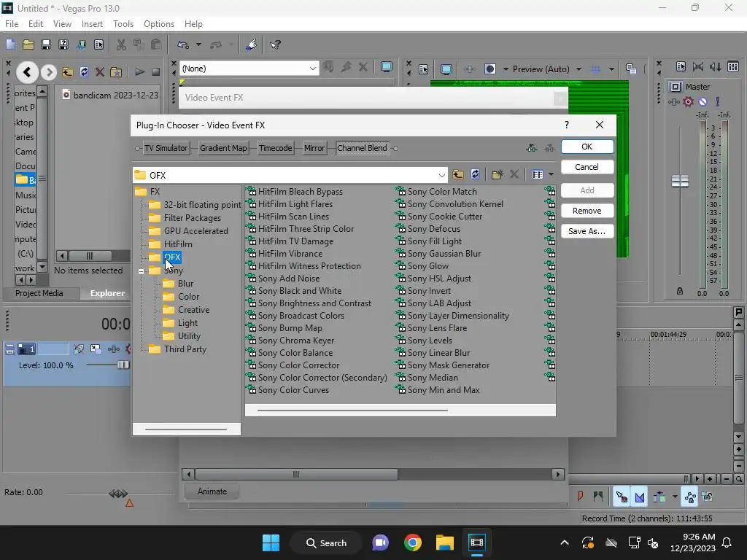Select TV Simulator in the plug-in chain
Image resolution: width=747 pixels, height=560 pixels.
pyautogui.click(x=166, y=148)
